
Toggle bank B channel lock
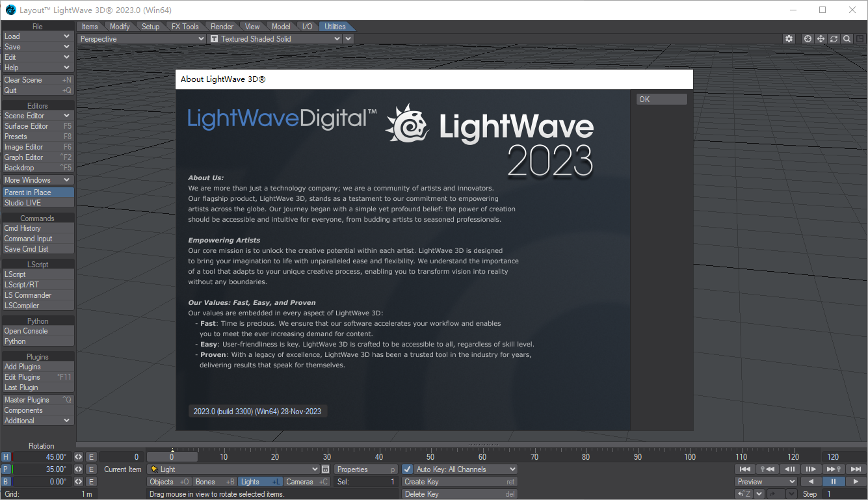click(6, 482)
